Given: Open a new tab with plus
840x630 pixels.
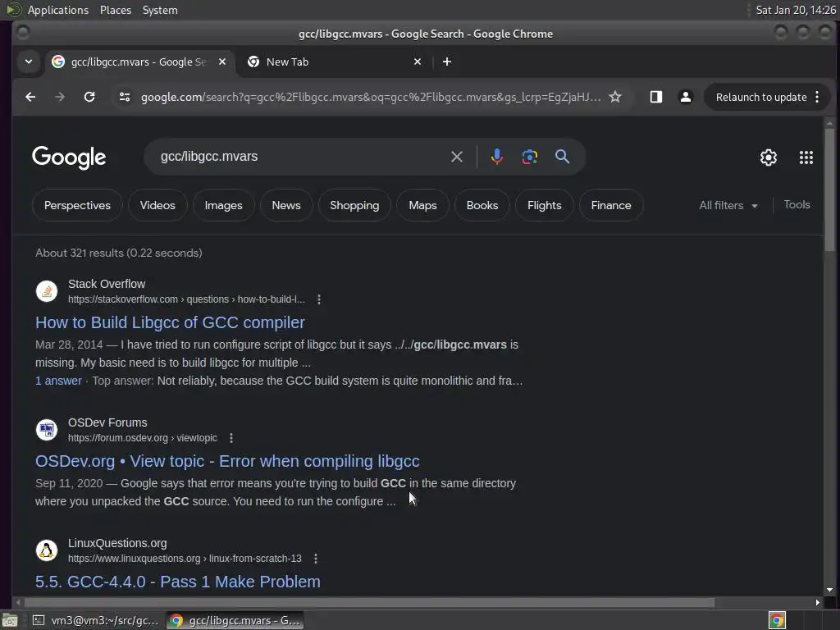Looking at the screenshot, I should coord(447,62).
